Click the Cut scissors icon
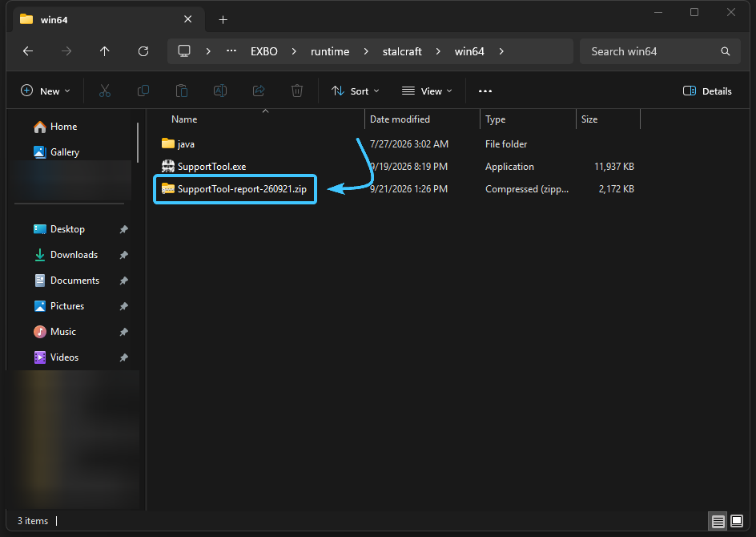 105,91
